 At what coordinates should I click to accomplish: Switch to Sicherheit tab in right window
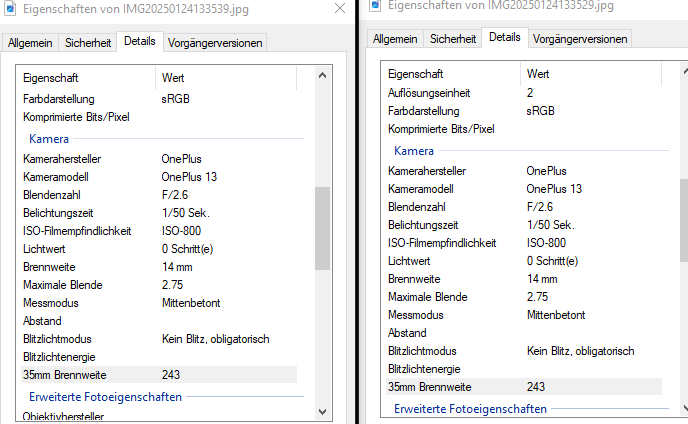click(453, 39)
